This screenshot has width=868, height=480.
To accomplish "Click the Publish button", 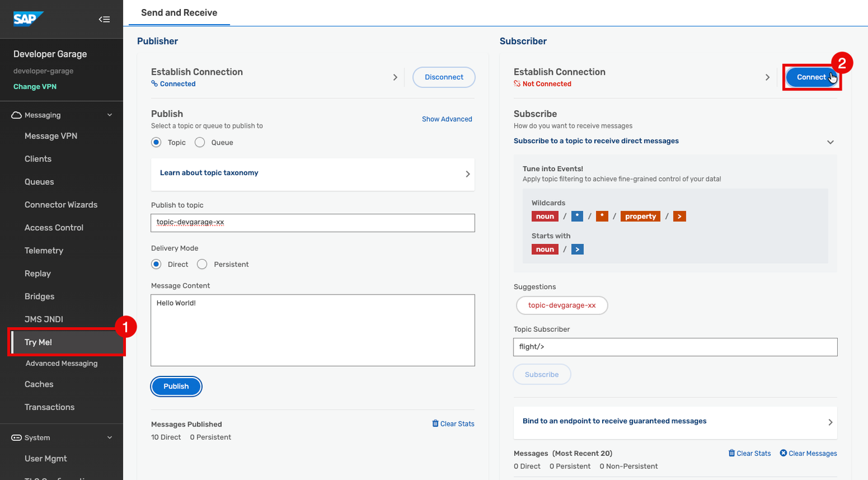I will coord(176,387).
